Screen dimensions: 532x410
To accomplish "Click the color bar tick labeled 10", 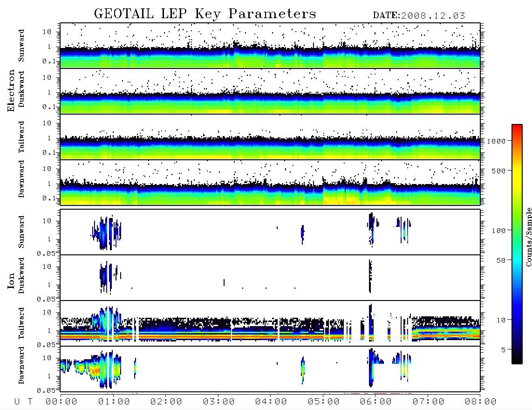I will [501, 320].
